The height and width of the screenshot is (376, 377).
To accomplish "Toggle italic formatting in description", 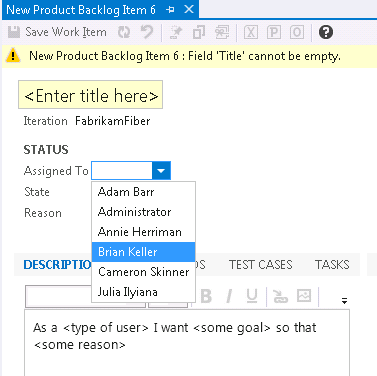I will pyautogui.click(x=229, y=296).
